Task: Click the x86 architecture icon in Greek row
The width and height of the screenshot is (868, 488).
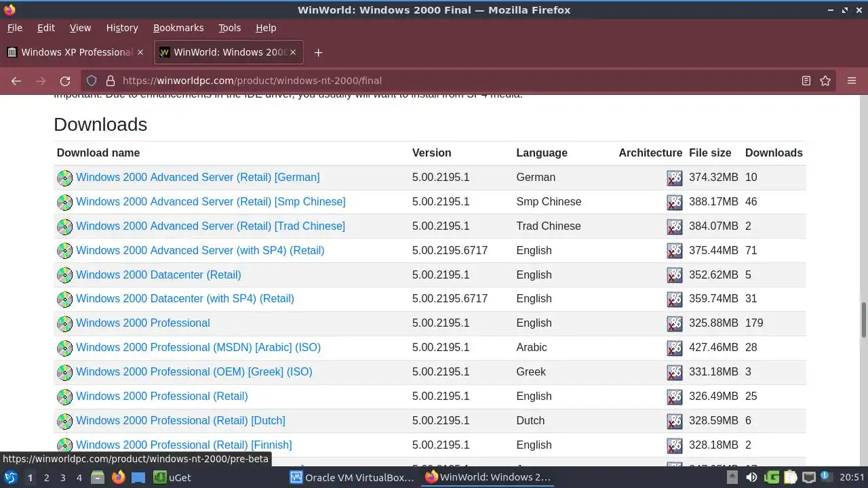Action: pos(674,372)
